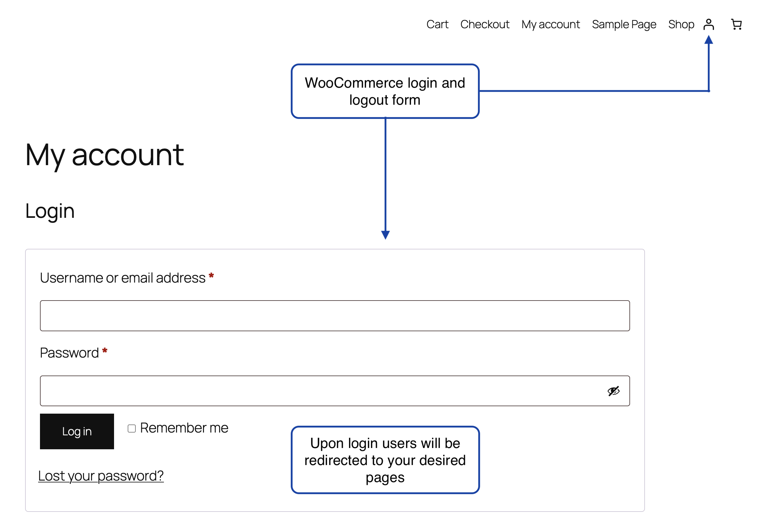Click the arrow pointing to the account icon
The height and width of the screenshot is (532, 763).
[x=709, y=63]
